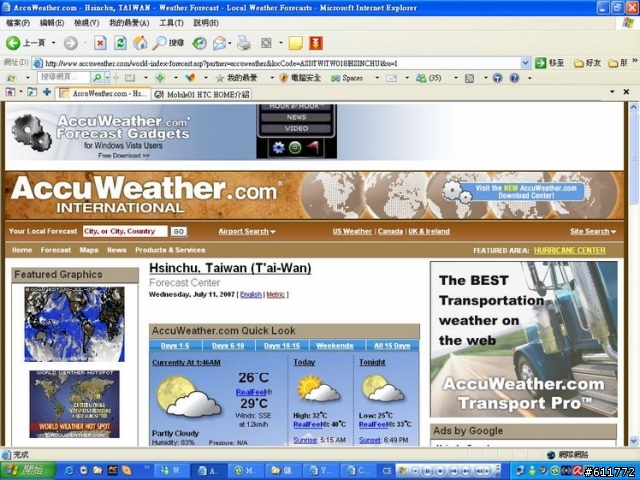Open the shield security button in toolbar
The height and width of the screenshot is (480, 640).
tap(300, 78)
